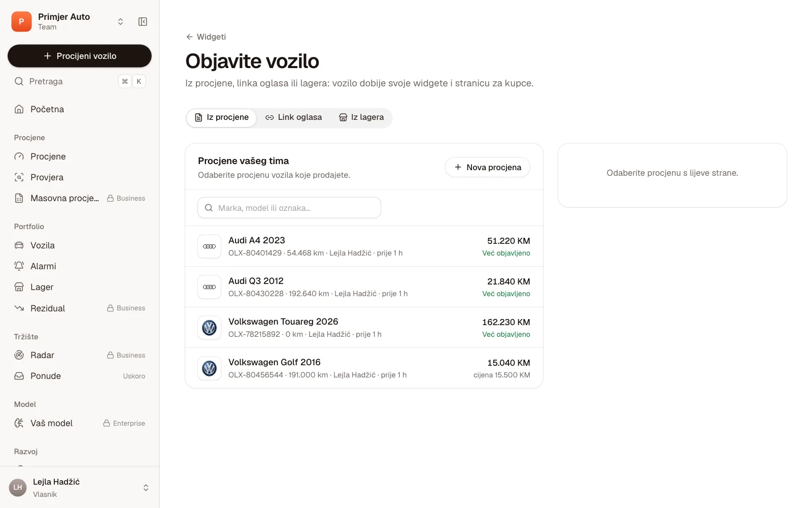Click the Rezidual trend-down icon

[19, 308]
